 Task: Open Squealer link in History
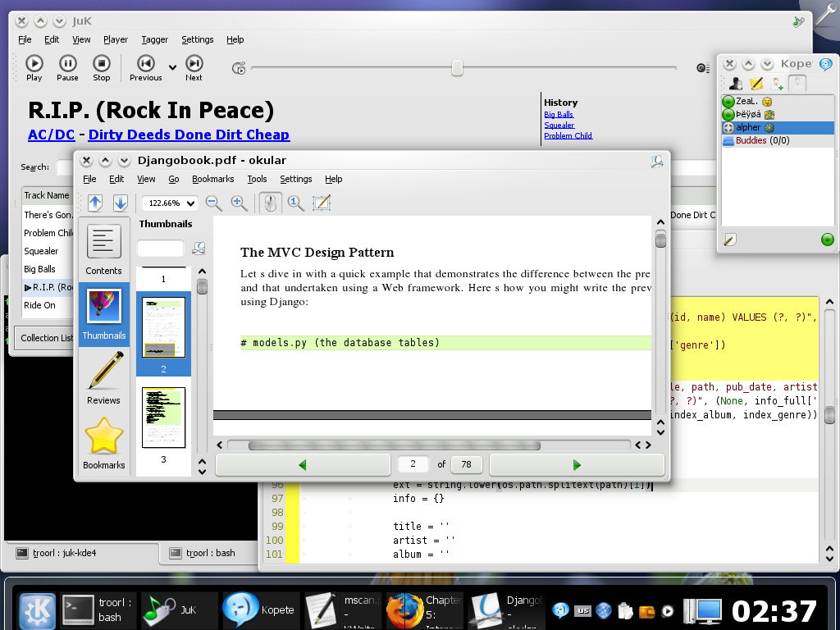(x=559, y=125)
